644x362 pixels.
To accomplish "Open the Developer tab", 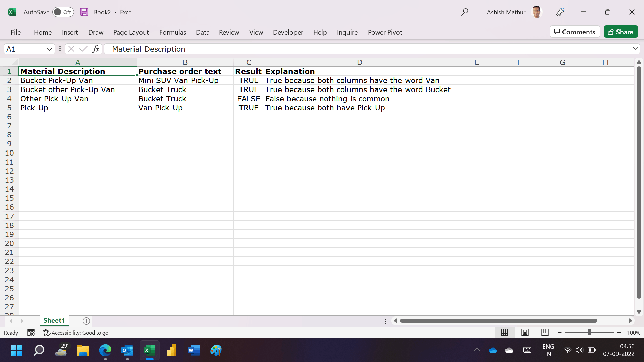I will point(288,32).
